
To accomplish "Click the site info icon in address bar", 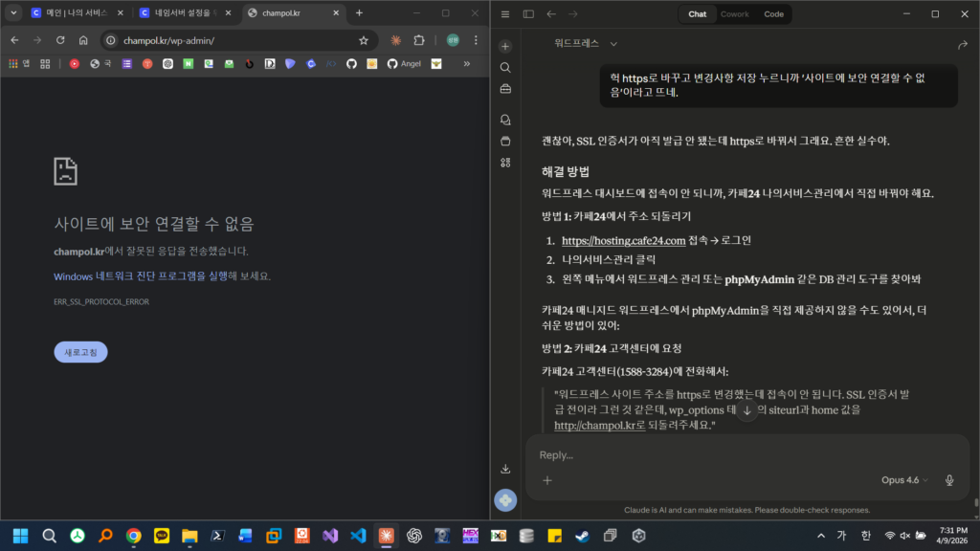I will click(x=111, y=40).
